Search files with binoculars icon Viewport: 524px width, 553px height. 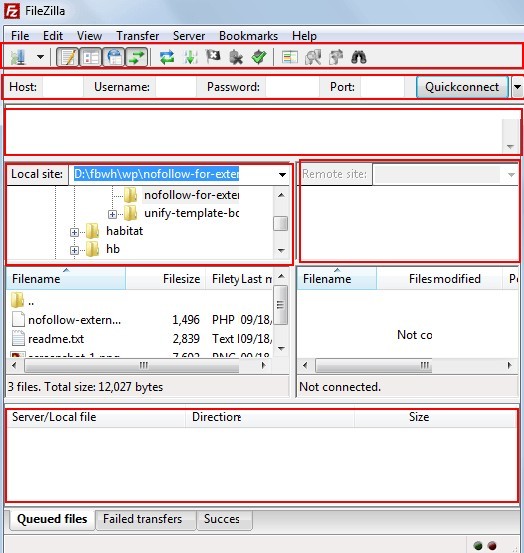click(359, 57)
